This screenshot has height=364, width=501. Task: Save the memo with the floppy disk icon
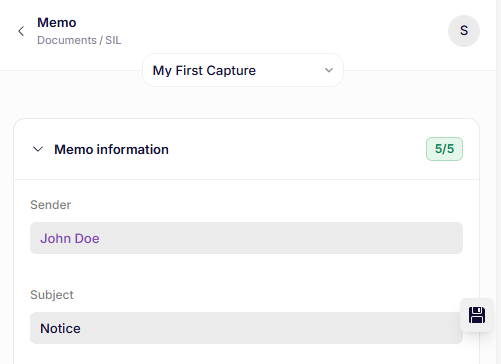tap(477, 315)
